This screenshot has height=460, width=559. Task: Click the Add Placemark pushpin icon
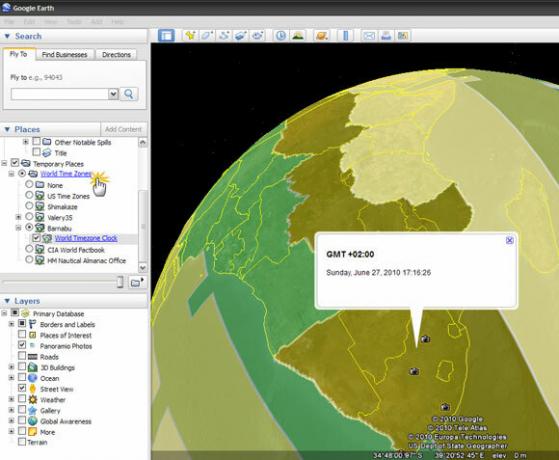[190, 36]
